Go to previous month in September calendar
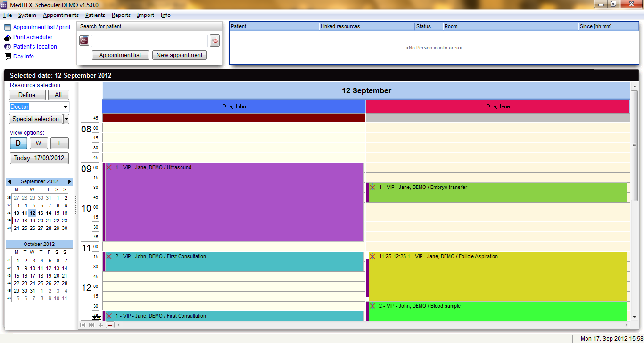Image resolution: width=644 pixels, height=343 pixels. (x=9, y=181)
